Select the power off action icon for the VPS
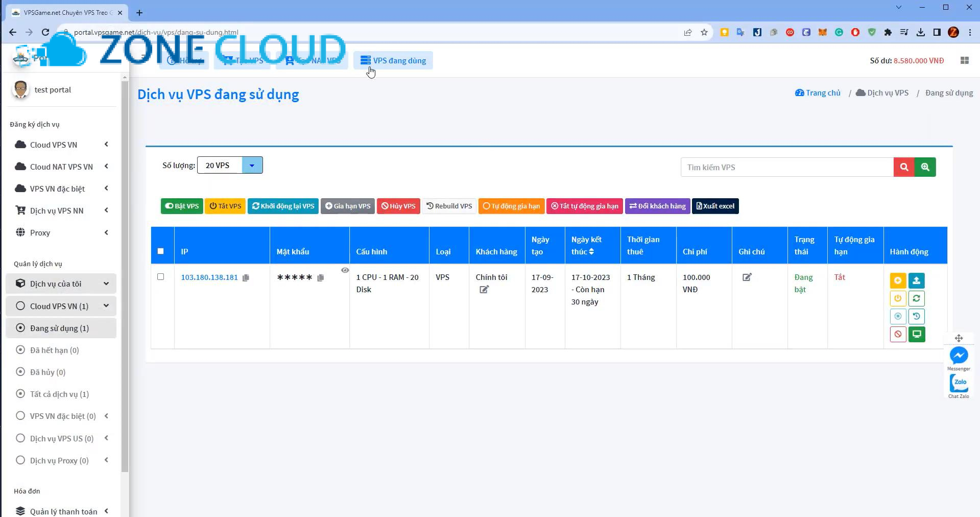Viewport: 980px width, 517px height. 898,298
